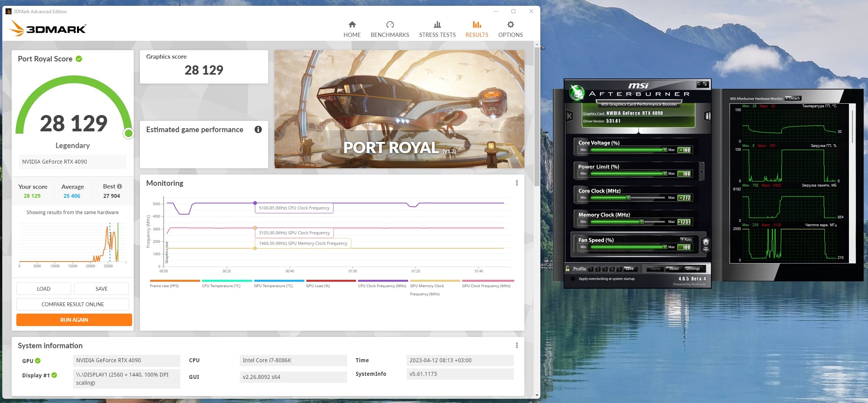Toggle CPU Temperature legend in Monitoring chart

pos(227,284)
